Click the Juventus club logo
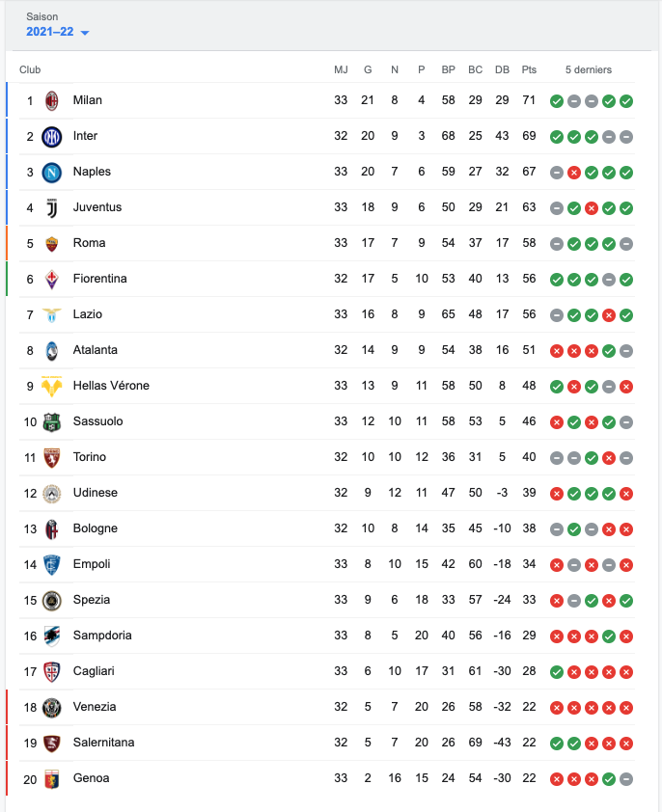 point(51,207)
